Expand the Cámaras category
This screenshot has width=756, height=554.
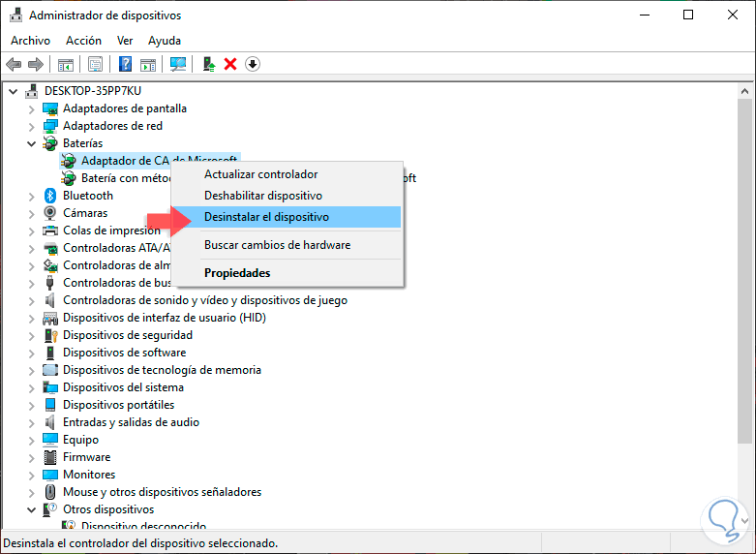pyautogui.click(x=32, y=213)
